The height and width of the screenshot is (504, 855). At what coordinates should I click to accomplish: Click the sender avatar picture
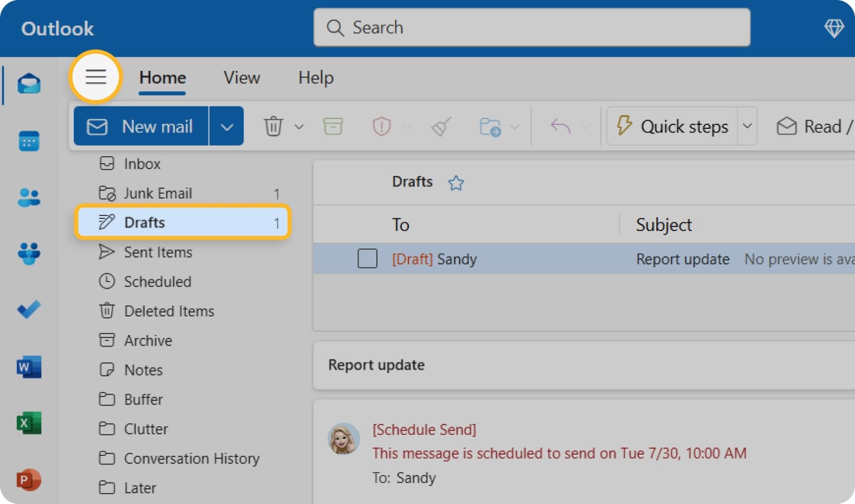click(x=344, y=438)
